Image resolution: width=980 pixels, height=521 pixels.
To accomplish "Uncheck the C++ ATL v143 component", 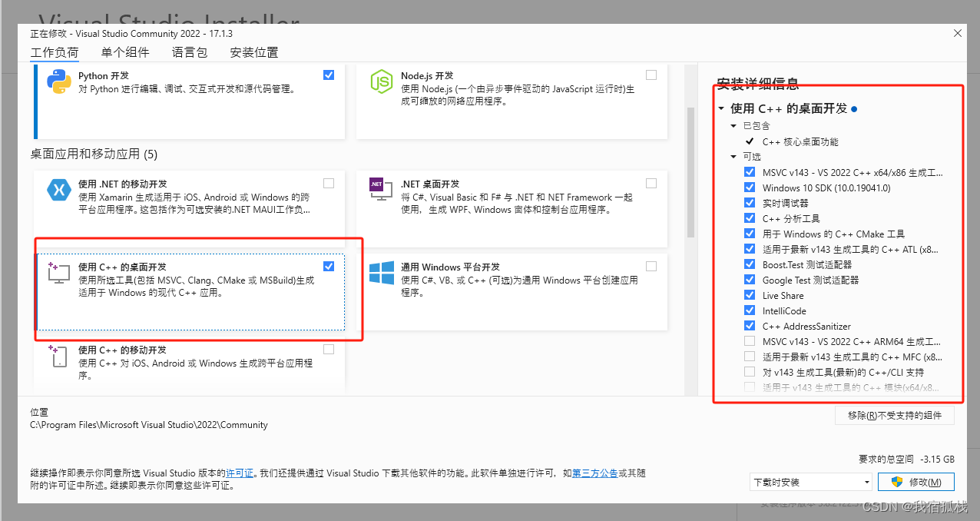I will point(750,249).
